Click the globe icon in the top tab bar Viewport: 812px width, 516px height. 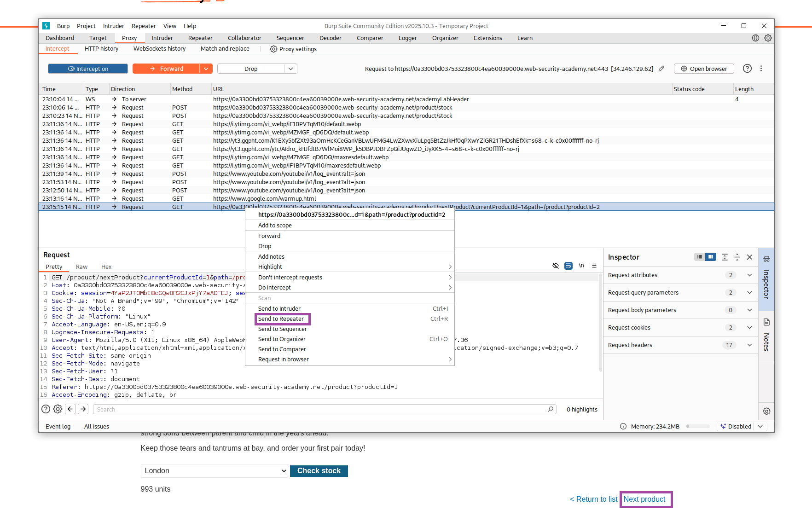[x=755, y=38]
